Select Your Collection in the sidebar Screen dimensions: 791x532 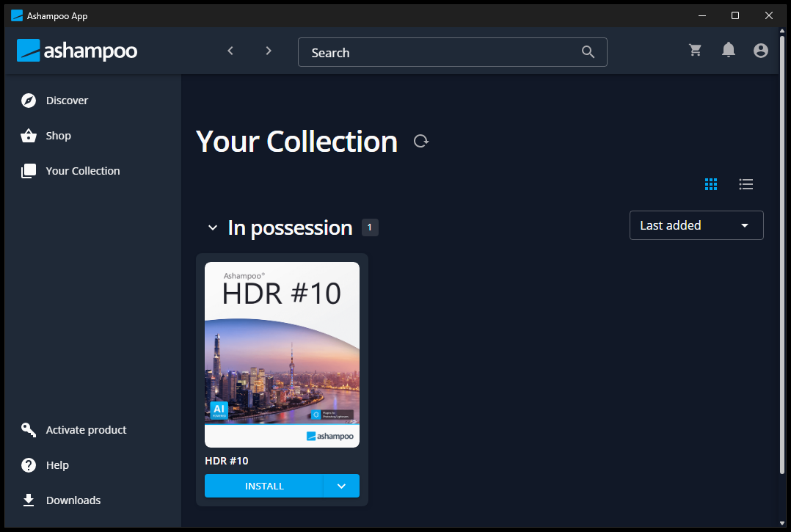coord(70,171)
